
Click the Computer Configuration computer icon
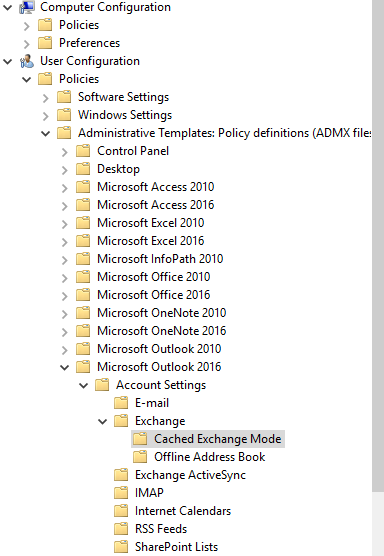27,7
